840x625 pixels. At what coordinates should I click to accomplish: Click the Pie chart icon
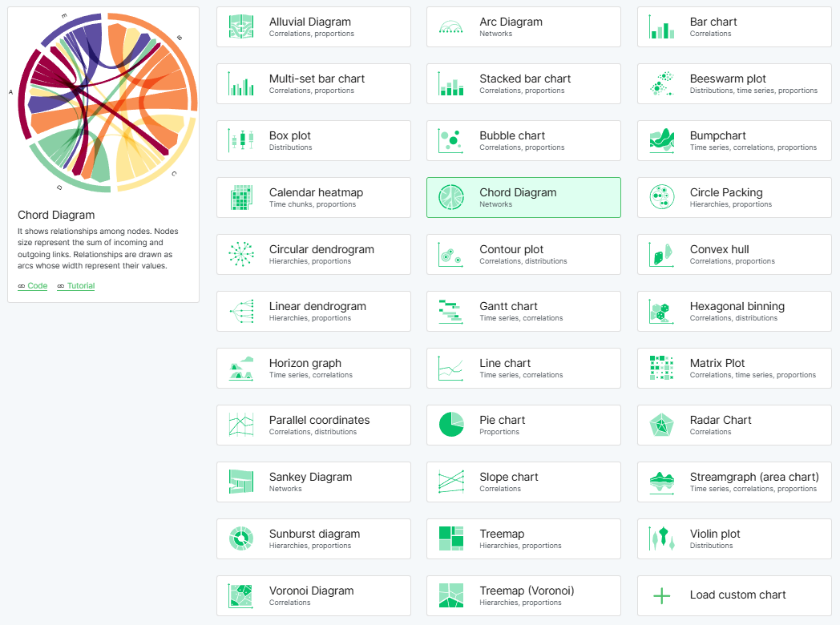(451, 425)
